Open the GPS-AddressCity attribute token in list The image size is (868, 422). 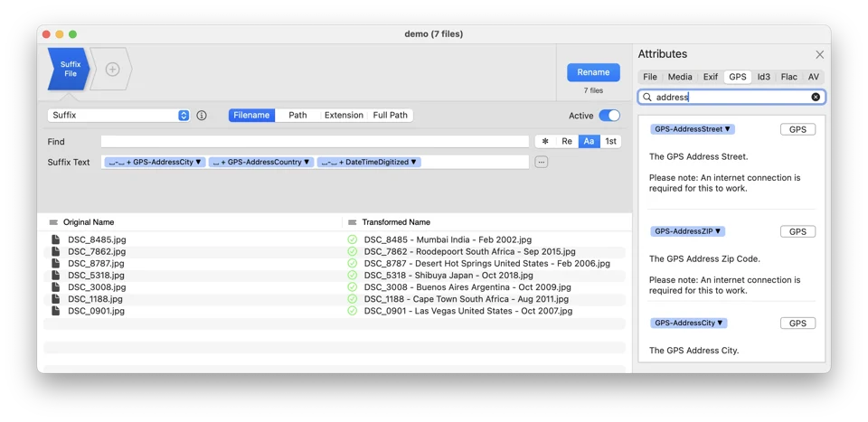689,323
